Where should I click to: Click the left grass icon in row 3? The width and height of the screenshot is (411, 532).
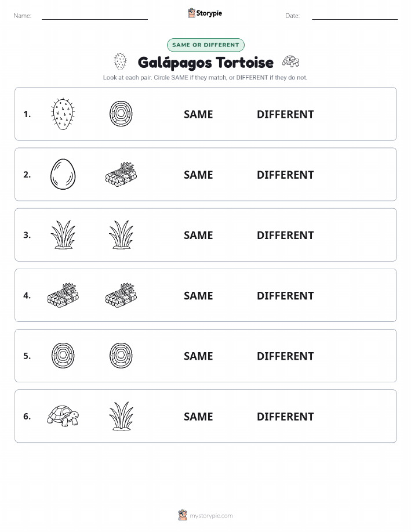click(63, 235)
